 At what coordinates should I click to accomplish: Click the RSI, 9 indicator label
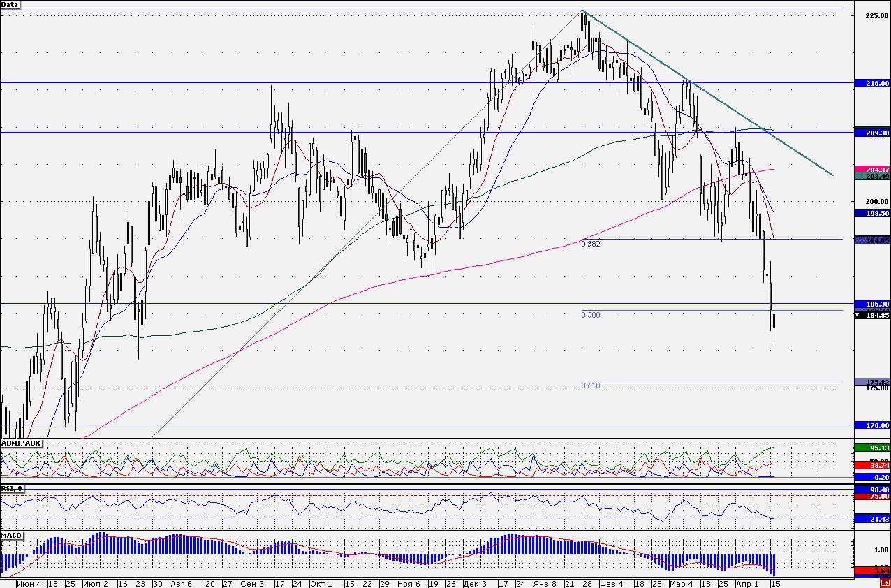click(x=12, y=487)
